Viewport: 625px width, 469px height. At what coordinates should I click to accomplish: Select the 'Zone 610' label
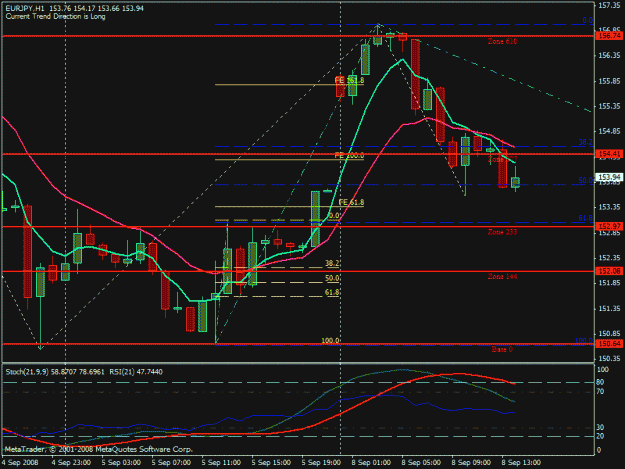point(502,41)
